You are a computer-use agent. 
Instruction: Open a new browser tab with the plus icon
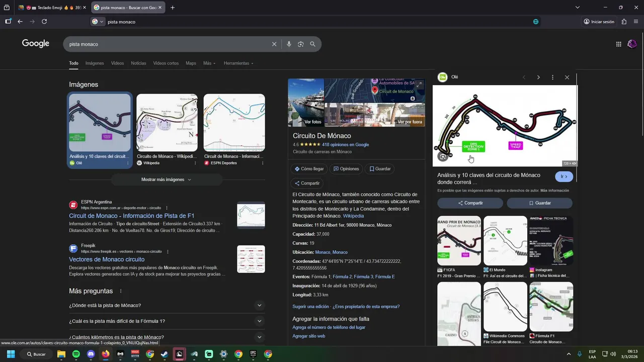point(173,8)
